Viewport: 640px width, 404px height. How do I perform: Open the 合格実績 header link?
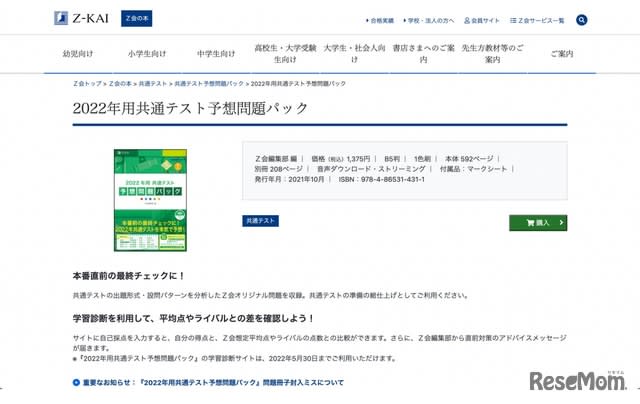point(380,20)
